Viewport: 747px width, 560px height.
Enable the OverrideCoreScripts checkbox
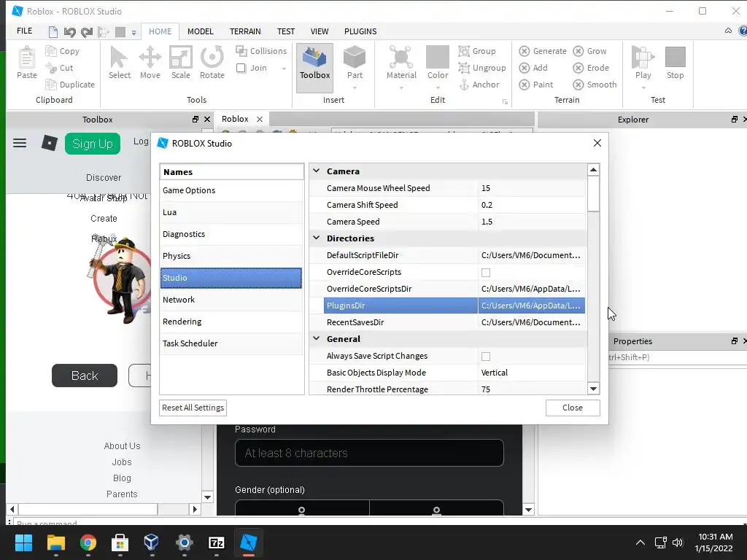pyautogui.click(x=485, y=273)
